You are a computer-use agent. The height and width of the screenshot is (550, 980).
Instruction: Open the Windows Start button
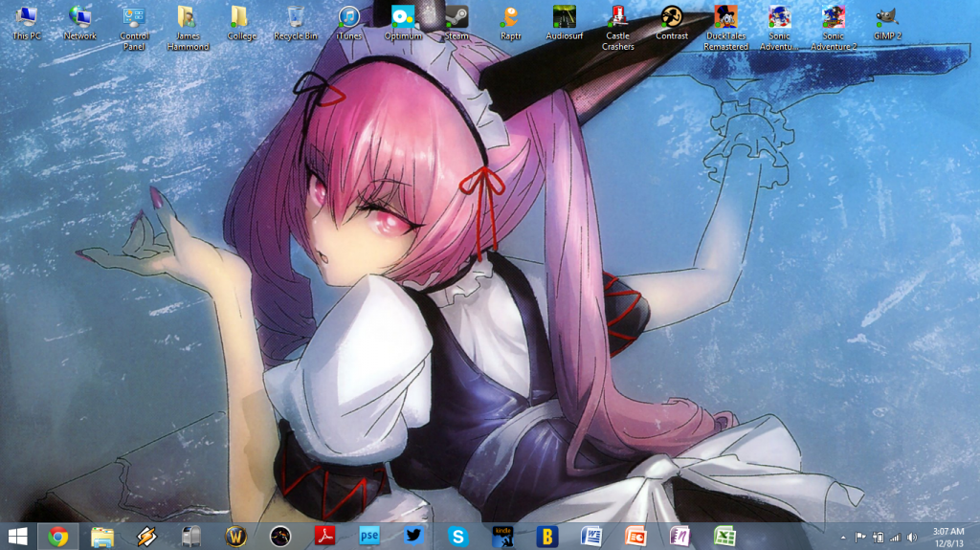pyautogui.click(x=17, y=537)
